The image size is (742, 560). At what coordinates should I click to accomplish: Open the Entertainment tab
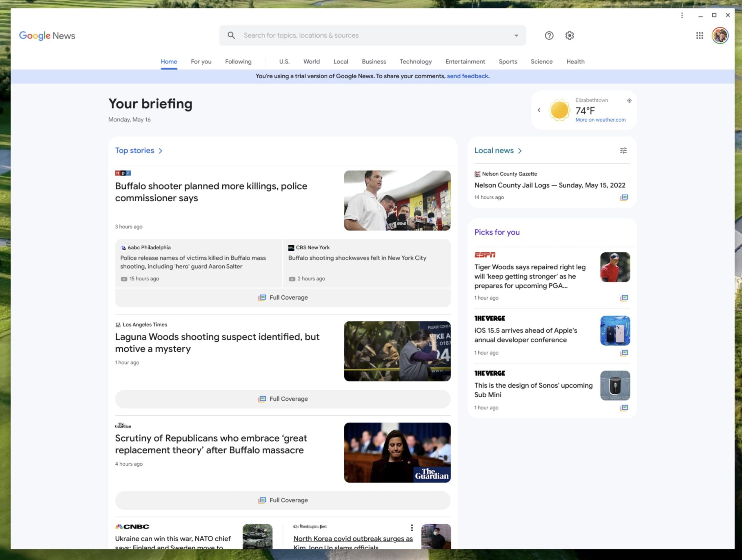465,62
